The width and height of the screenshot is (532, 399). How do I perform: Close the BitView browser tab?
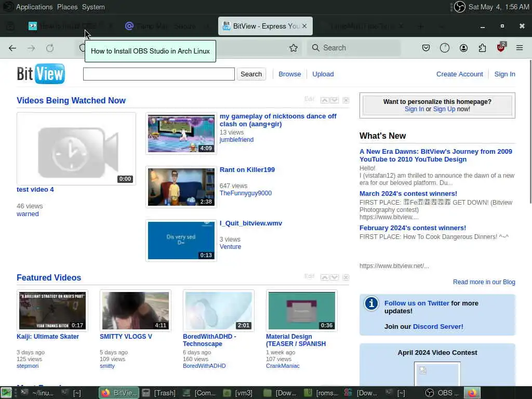304,26
